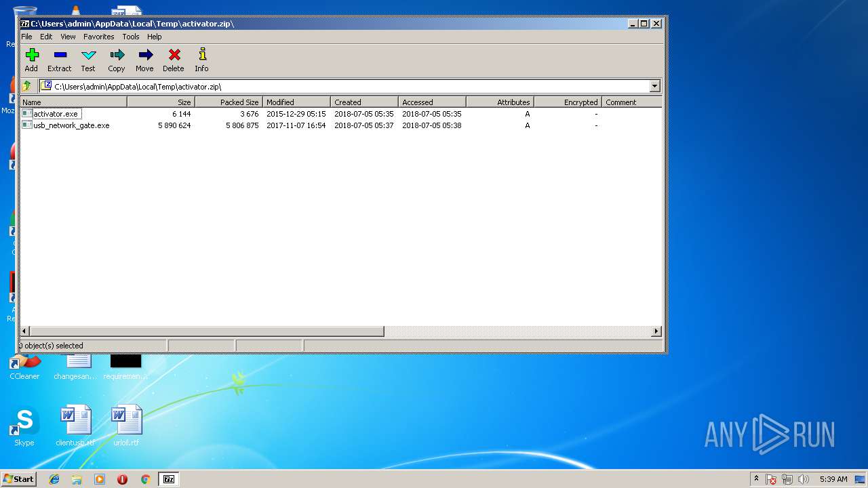This screenshot has width=868, height=488.
Task: Open the View menu
Action: [68, 37]
